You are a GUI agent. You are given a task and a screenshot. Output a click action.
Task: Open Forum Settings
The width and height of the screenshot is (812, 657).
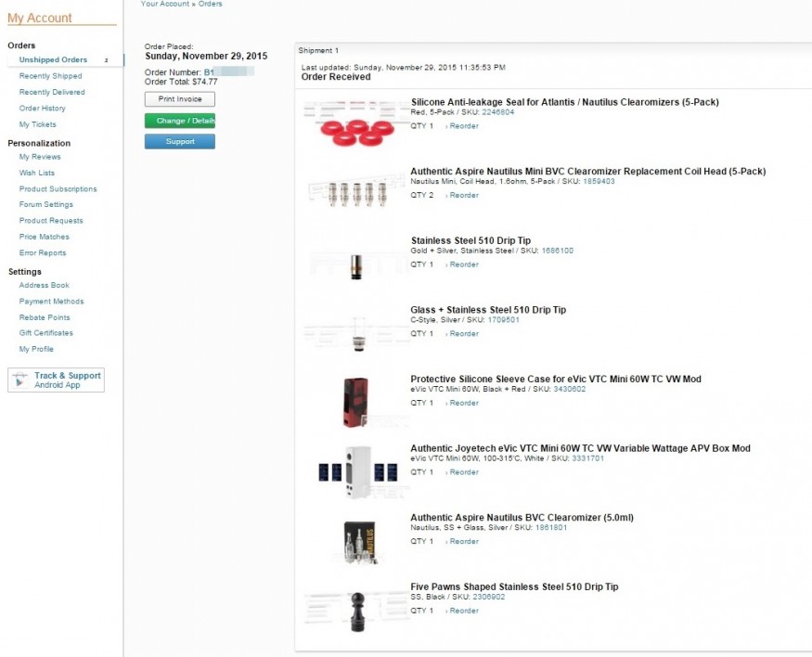pyautogui.click(x=46, y=204)
